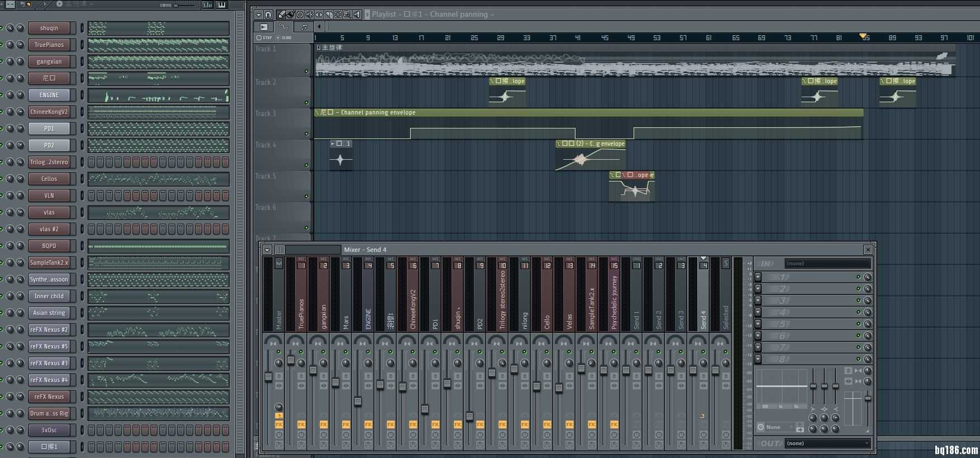Select the Draw pencil tool in Playlist
Image resolution: width=980 pixels, height=458 pixels.
click(280, 15)
